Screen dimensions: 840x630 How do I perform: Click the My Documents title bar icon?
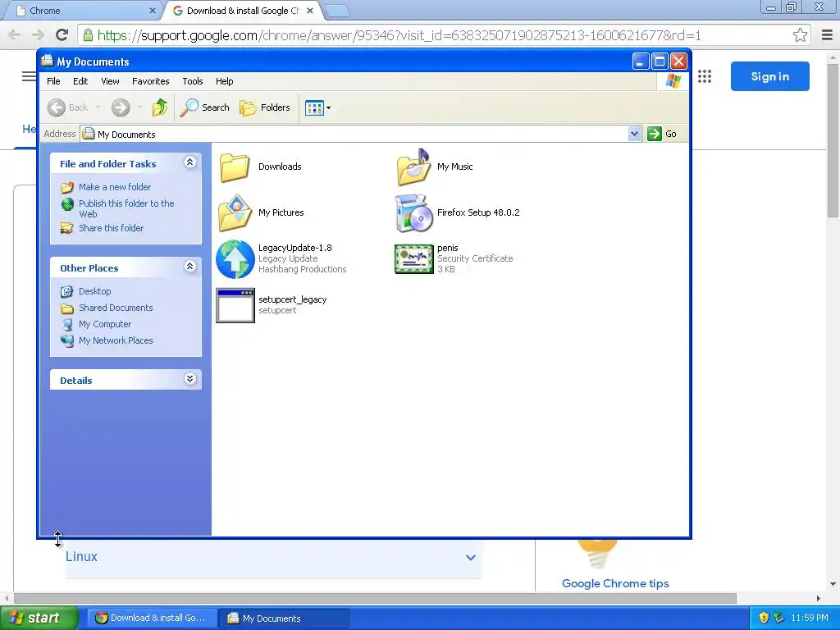[47, 61]
